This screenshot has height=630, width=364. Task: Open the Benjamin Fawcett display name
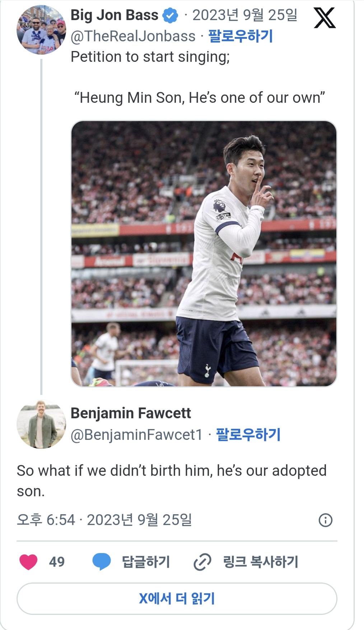point(131,413)
